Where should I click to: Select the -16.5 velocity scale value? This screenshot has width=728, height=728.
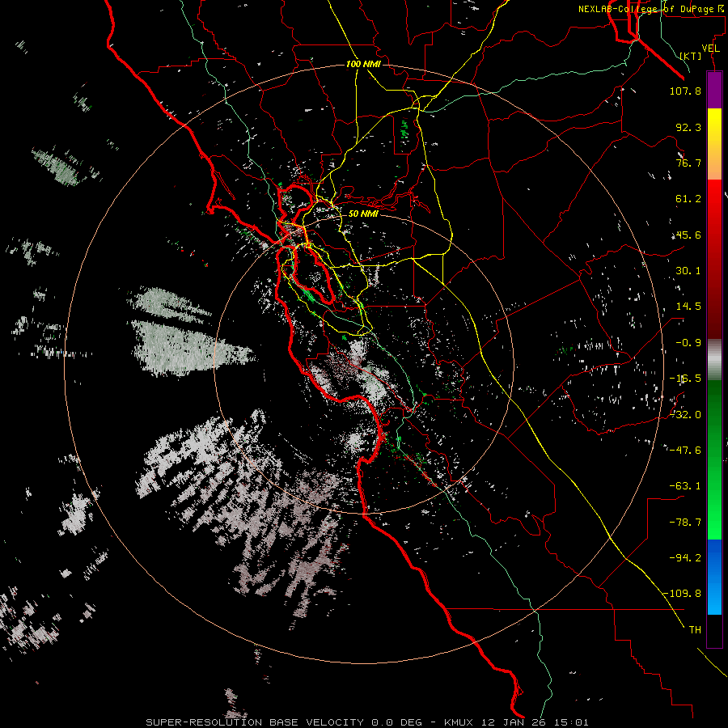click(685, 379)
